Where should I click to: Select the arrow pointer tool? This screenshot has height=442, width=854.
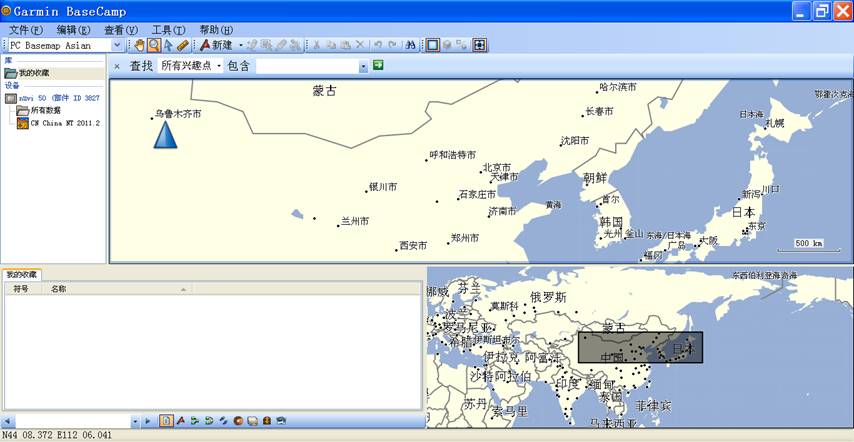tap(168, 45)
